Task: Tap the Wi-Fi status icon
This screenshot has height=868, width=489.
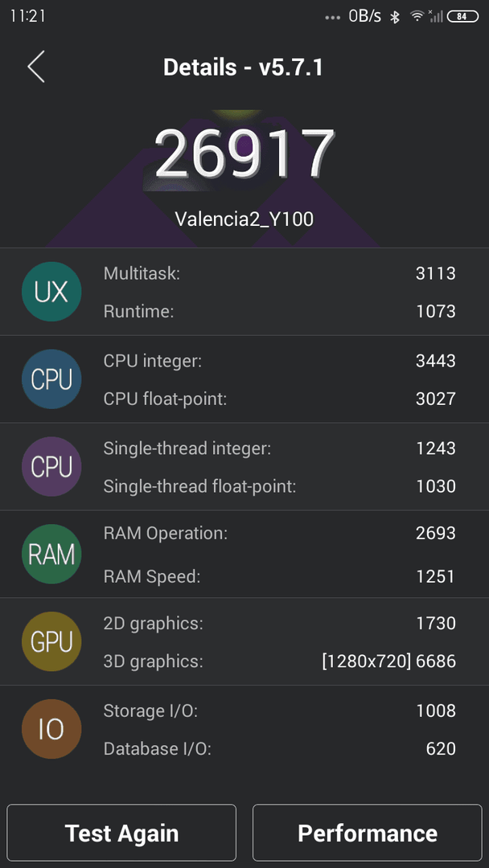Action: (x=417, y=16)
